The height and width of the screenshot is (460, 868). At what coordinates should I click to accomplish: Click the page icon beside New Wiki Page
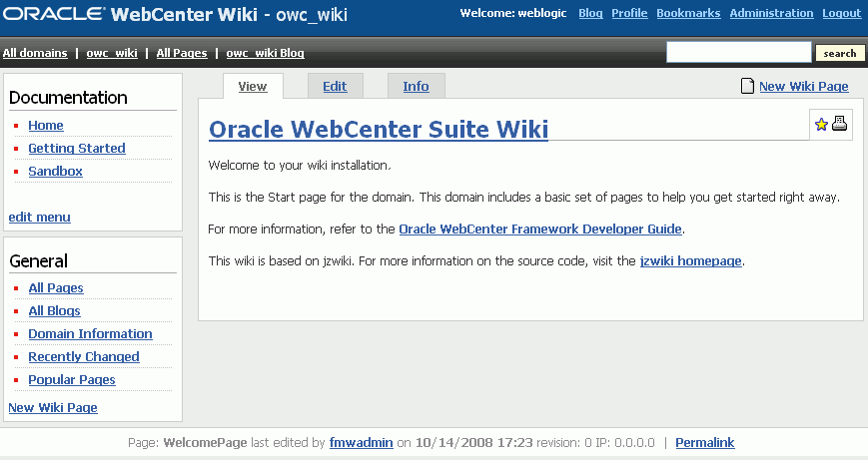click(747, 86)
